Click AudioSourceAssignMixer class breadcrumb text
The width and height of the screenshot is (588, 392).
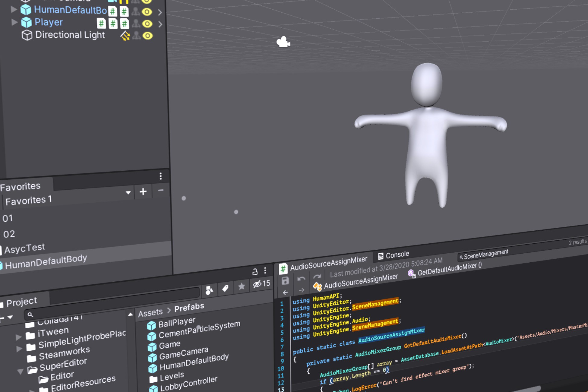point(361,281)
